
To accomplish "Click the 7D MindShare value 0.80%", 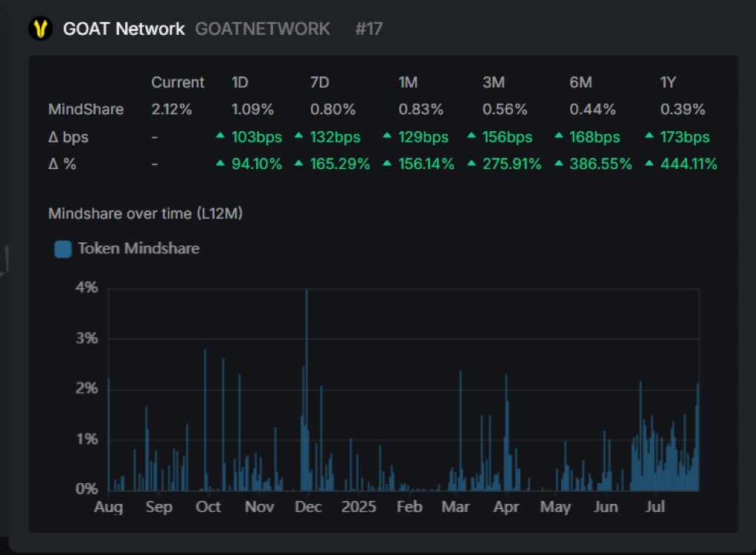I will coord(332,110).
